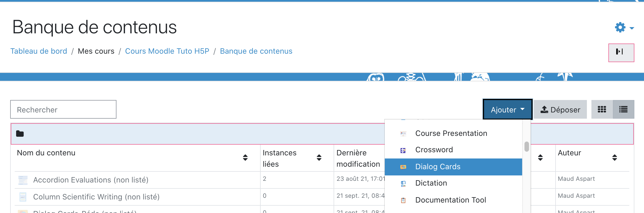Open the Tableau de bord breadcrumb link

click(39, 51)
